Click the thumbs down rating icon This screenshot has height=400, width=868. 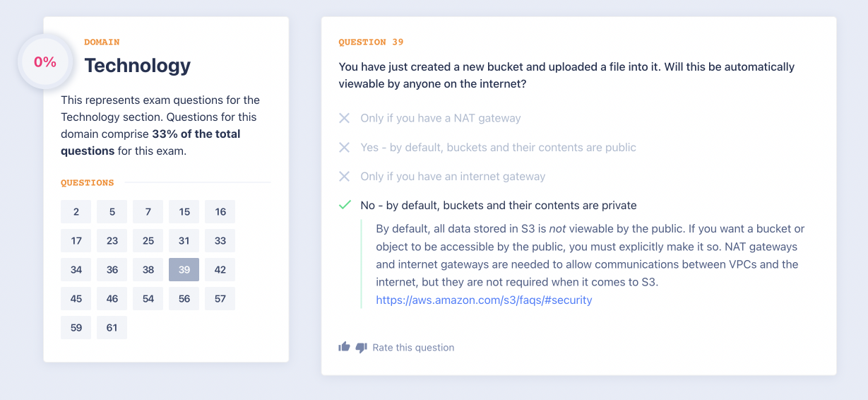pyautogui.click(x=361, y=348)
